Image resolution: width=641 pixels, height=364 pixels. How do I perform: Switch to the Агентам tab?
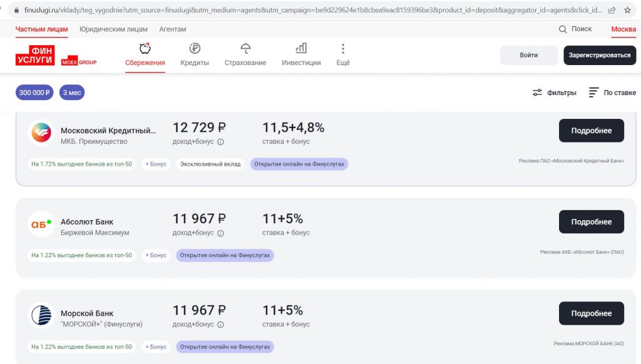tap(173, 29)
